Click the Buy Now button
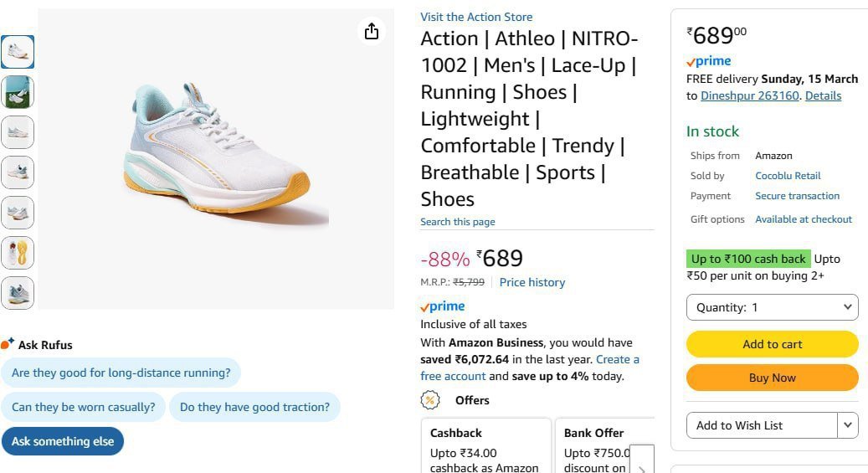868x473 pixels. click(x=772, y=378)
